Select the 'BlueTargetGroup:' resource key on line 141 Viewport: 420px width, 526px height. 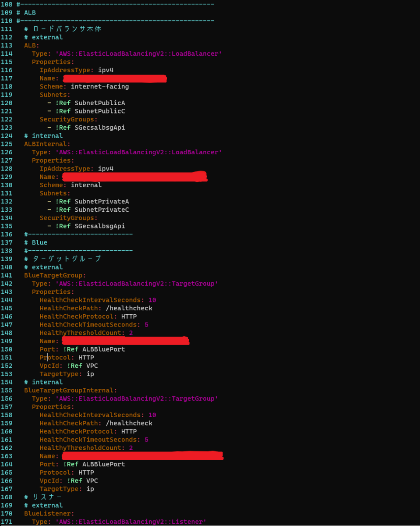[55, 275]
